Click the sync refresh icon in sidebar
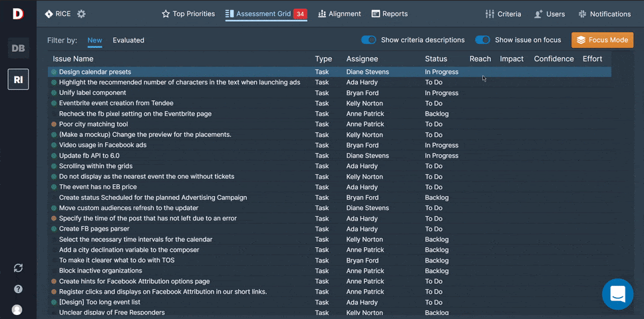Image resolution: width=644 pixels, height=319 pixels. (18, 268)
